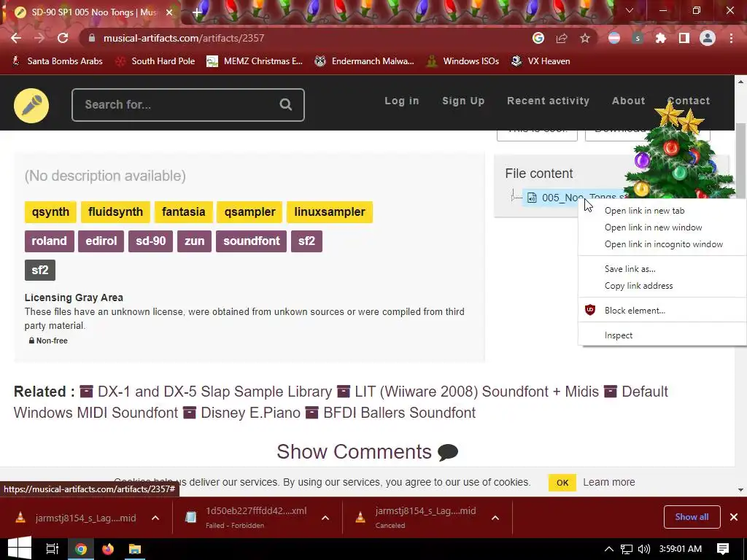This screenshot has width=747, height=560.
Task: Open the tab search chevron
Action: (630, 10)
